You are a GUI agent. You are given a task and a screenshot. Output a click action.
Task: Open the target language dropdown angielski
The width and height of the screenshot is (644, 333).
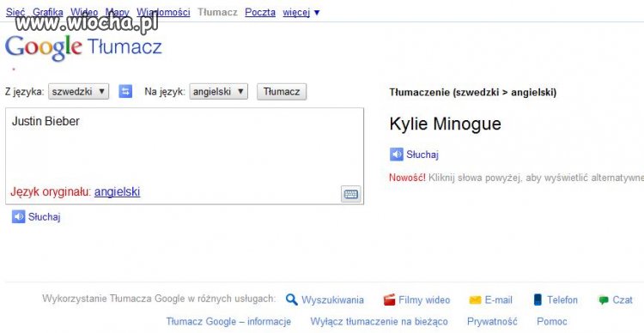[218, 92]
